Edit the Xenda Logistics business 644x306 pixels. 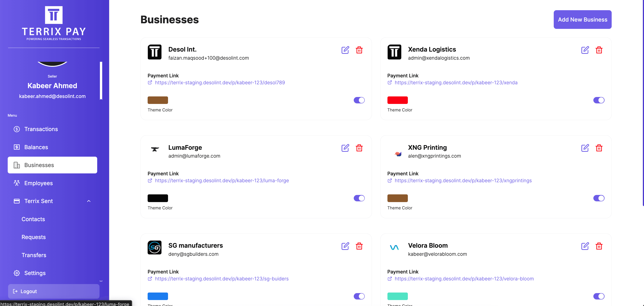click(585, 50)
